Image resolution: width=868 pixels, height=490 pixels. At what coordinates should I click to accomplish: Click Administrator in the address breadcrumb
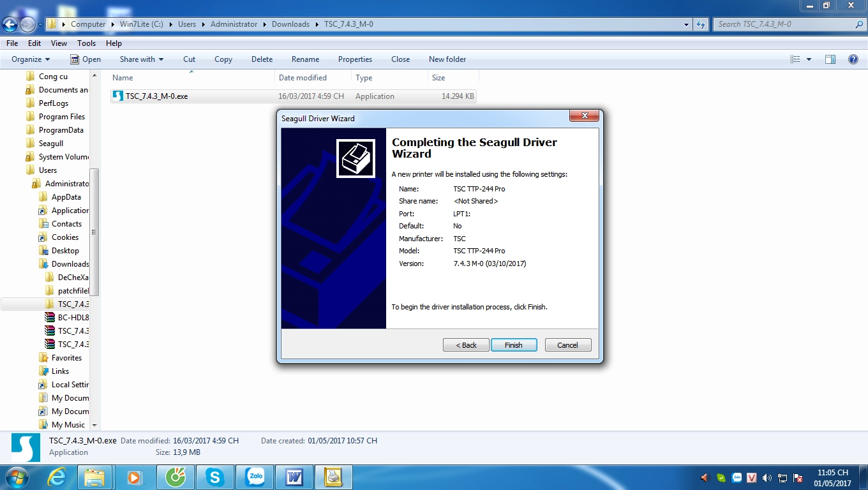[x=234, y=24]
